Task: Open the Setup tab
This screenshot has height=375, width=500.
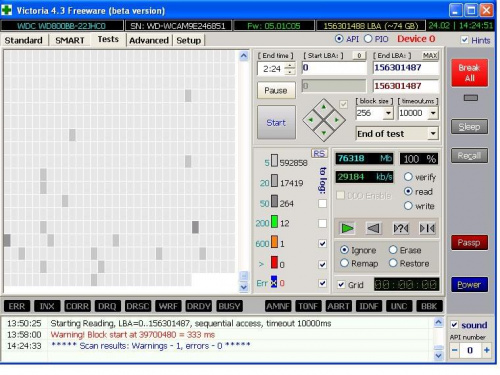Action: coord(189,40)
